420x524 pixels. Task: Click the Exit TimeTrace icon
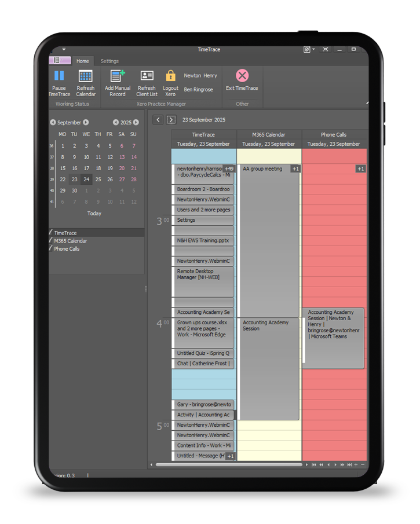[x=242, y=76]
